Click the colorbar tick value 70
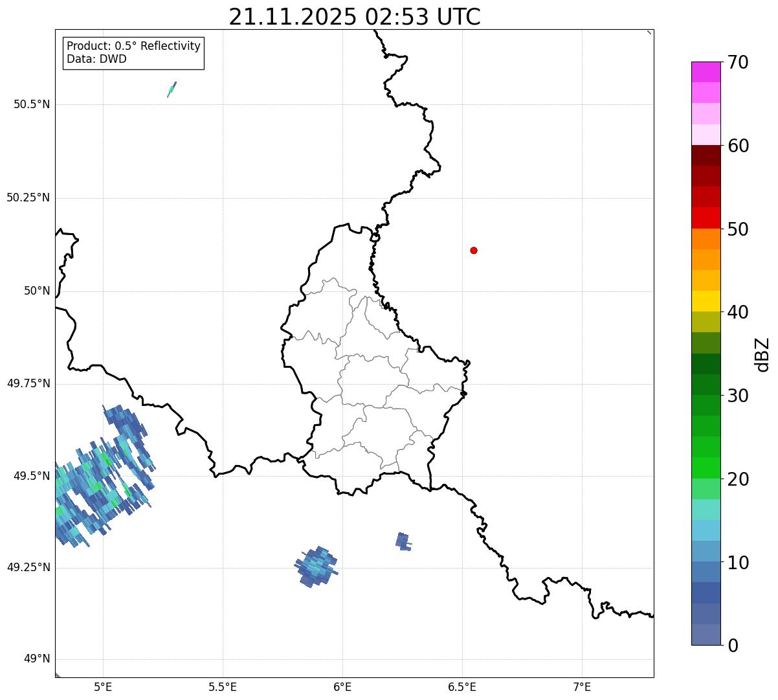 [739, 62]
